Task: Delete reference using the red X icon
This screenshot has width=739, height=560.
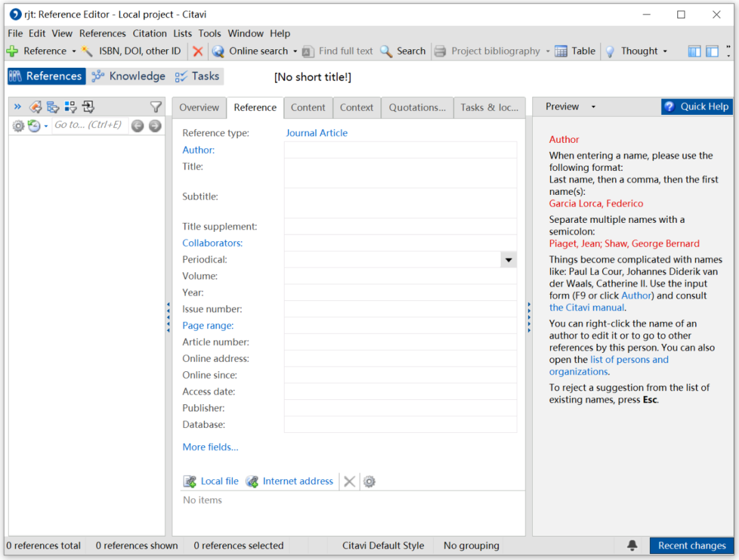Action: [x=198, y=51]
